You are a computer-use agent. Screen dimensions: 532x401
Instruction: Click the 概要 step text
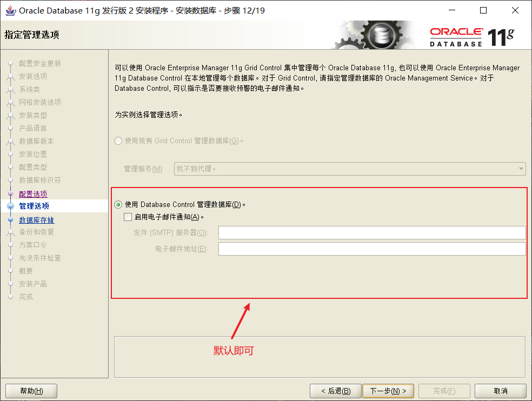26,271
